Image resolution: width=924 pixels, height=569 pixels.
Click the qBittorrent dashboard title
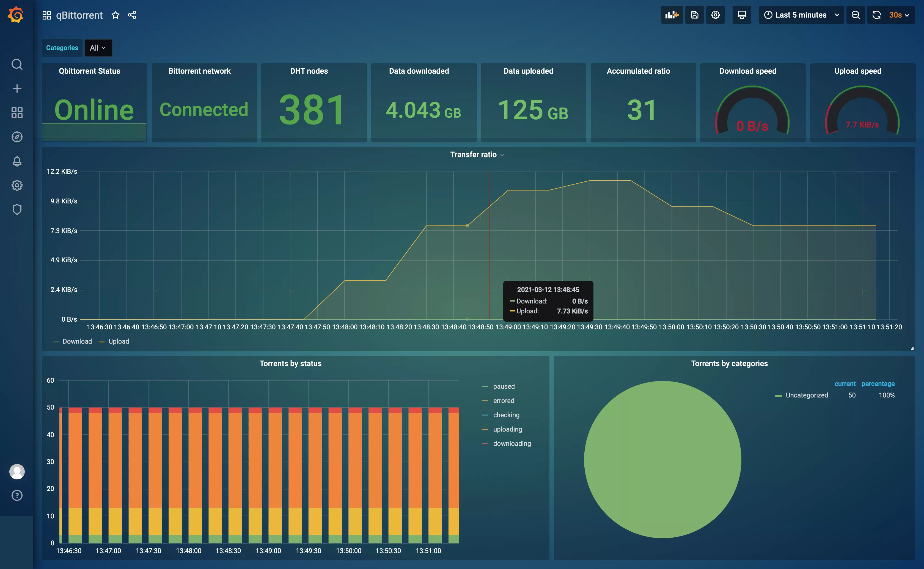[79, 15]
